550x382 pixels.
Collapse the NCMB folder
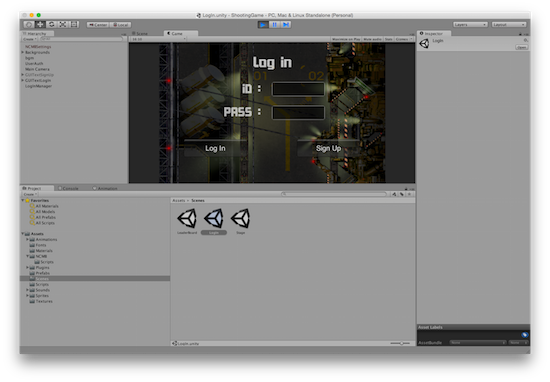[27, 256]
